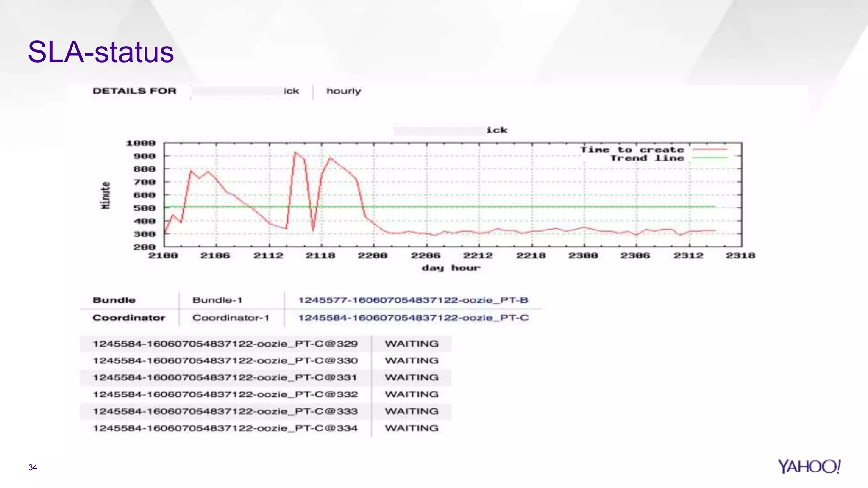The width and height of the screenshot is (868, 488).
Task: Select the job row ending @330
Action: point(225,360)
